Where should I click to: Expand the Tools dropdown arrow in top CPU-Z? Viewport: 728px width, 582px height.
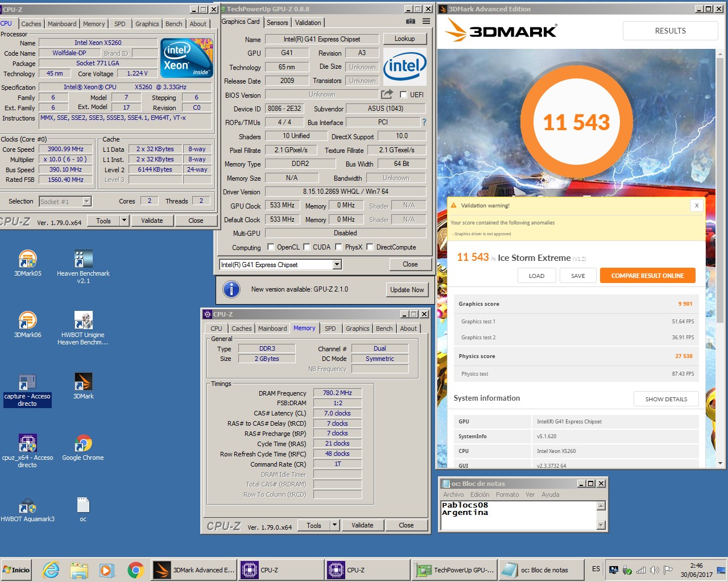point(124,221)
